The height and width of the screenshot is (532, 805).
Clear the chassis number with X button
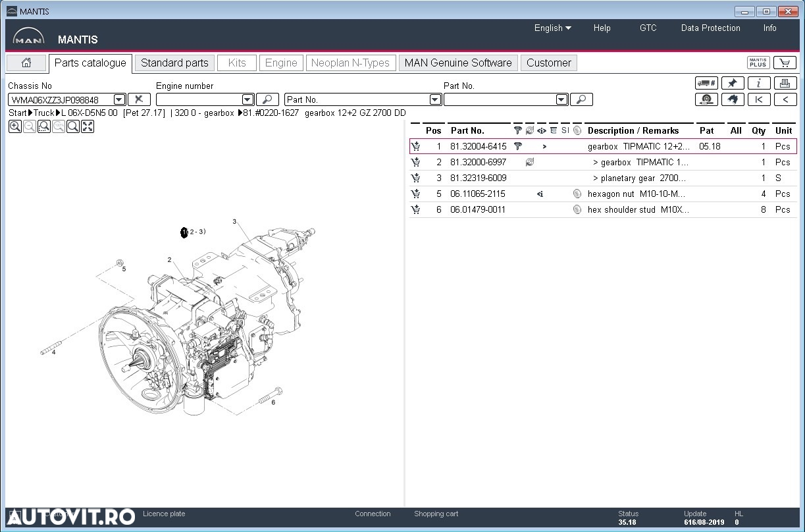pyautogui.click(x=139, y=99)
